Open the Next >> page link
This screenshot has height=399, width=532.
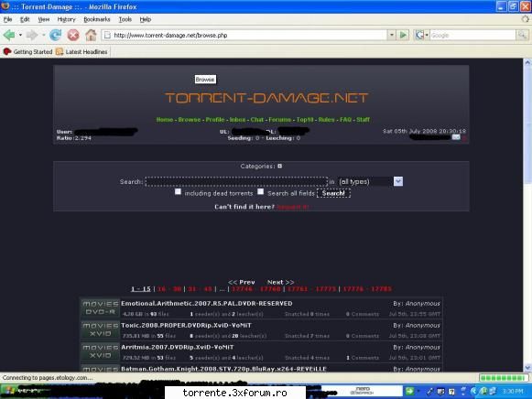[x=280, y=282]
